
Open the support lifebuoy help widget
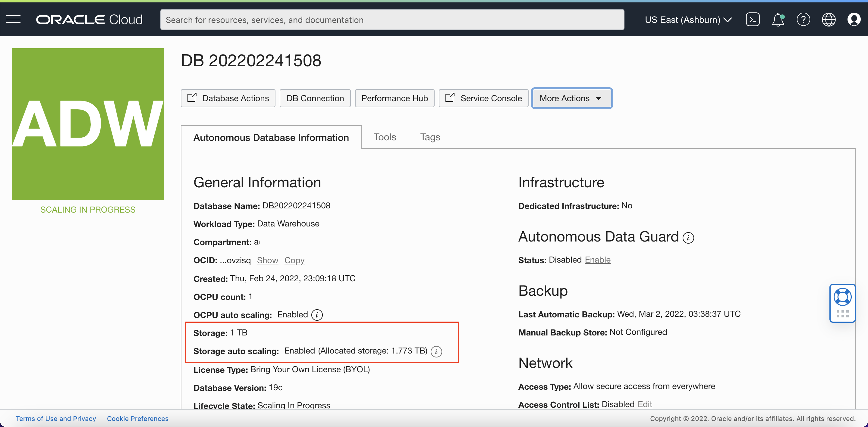pyautogui.click(x=842, y=297)
